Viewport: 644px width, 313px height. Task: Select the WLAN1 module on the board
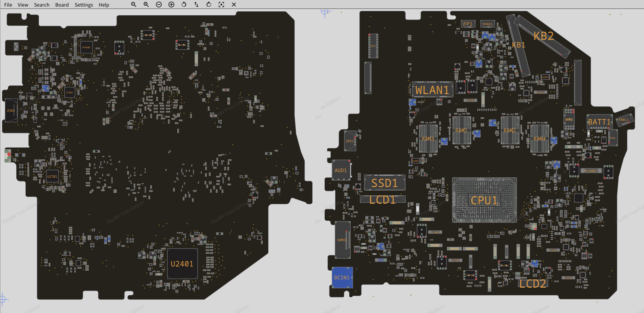pyautogui.click(x=432, y=90)
